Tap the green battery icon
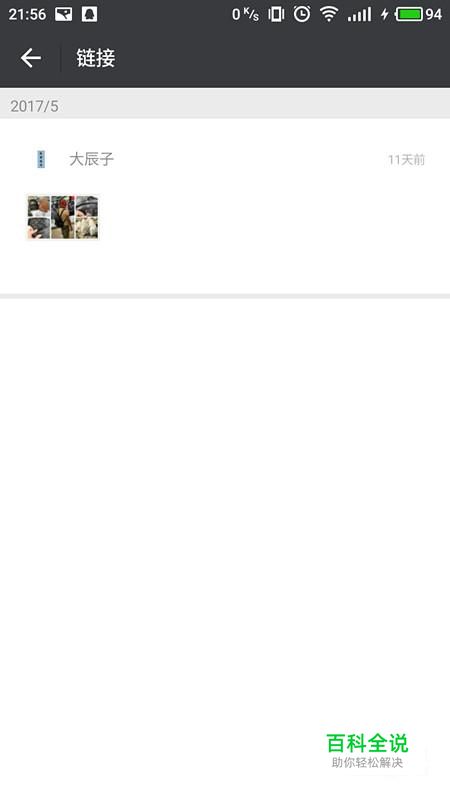 coord(410,14)
